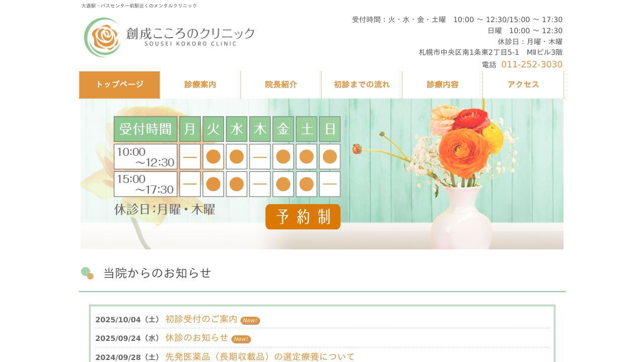This screenshot has height=362, width=644.
Task: Click the orange circle under 火 morning row
Action: (x=213, y=156)
